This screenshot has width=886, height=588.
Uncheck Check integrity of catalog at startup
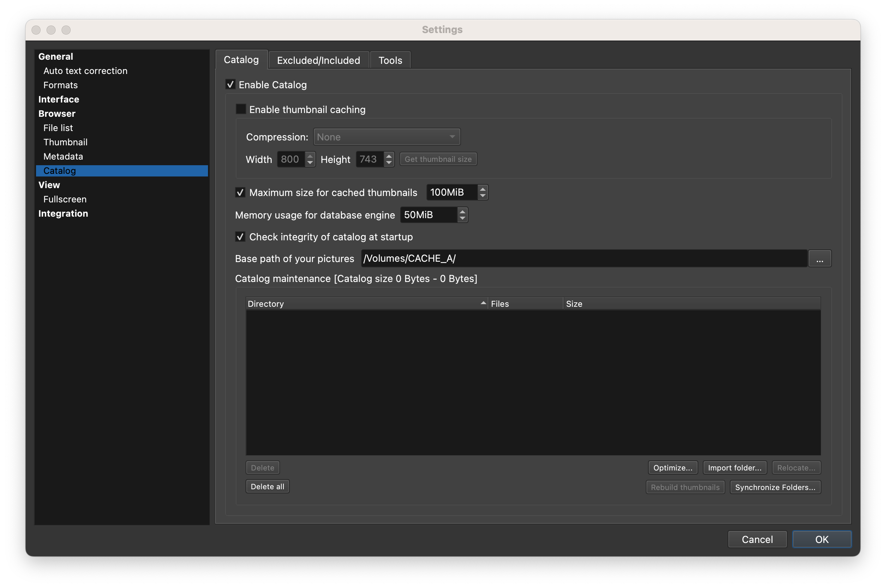(x=240, y=237)
